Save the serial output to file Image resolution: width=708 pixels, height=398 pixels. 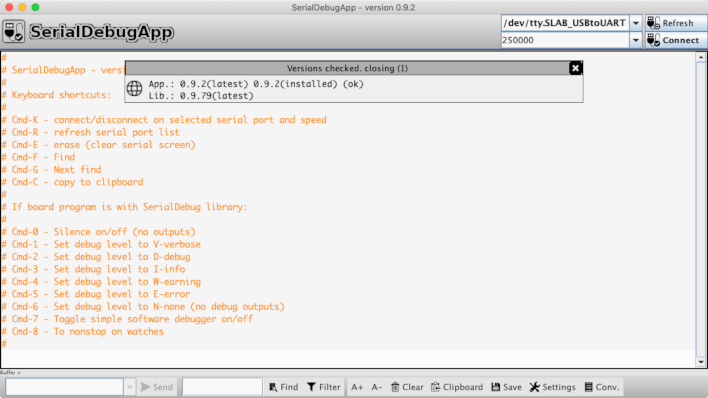[x=506, y=387]
